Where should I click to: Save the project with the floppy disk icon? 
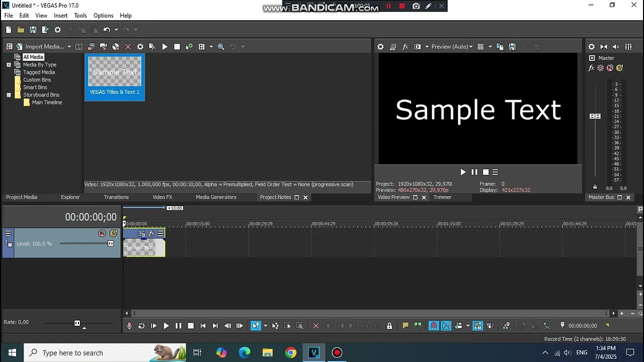point(33,30)
